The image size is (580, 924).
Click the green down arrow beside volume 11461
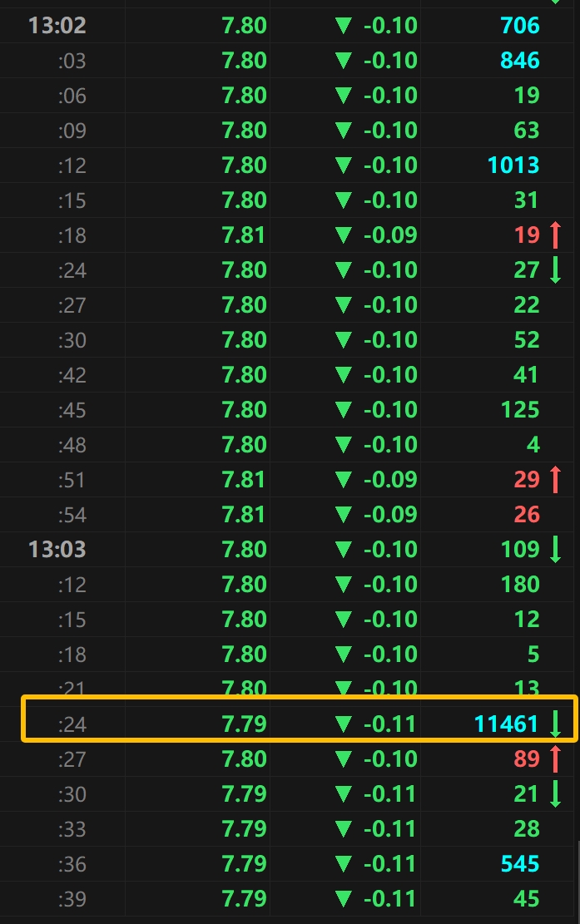555,724
